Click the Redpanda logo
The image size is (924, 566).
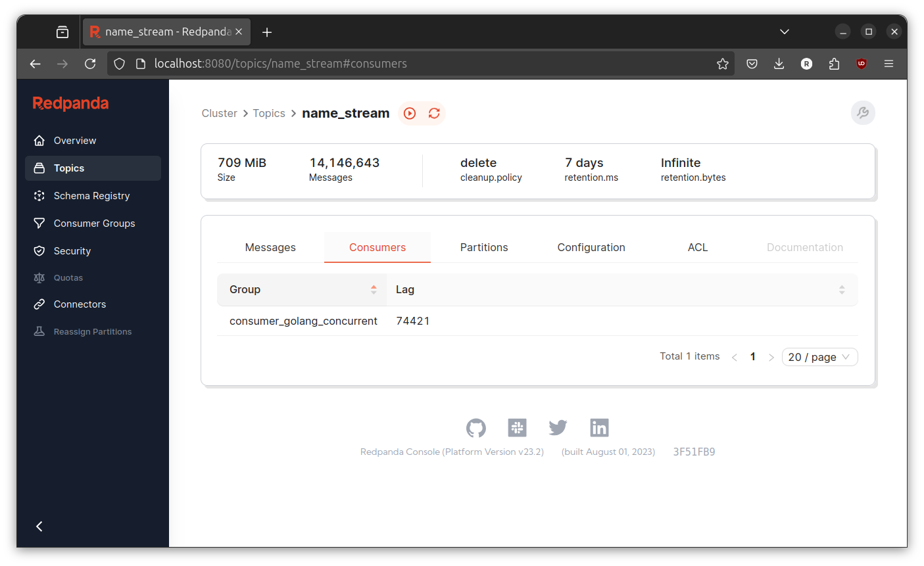[70, 103]
